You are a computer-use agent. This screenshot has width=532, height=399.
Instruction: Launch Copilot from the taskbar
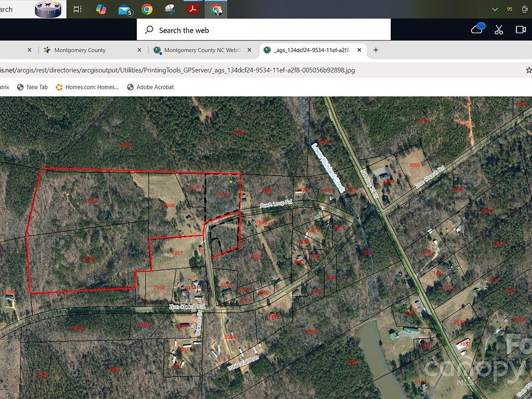point(101,9)
